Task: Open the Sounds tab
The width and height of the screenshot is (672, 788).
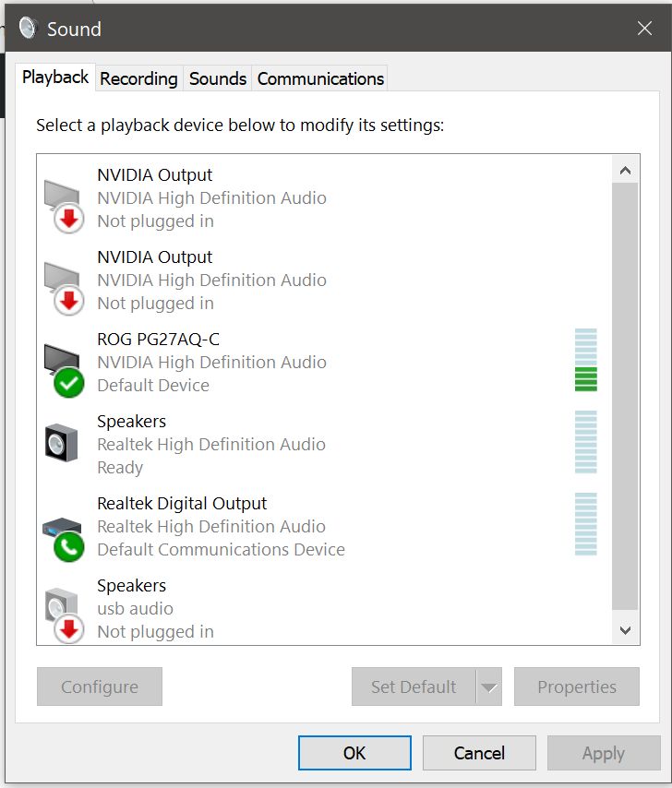Action: [x=218, y=79]
